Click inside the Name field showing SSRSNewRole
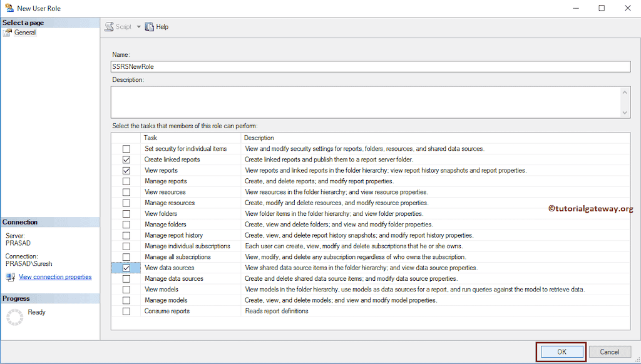The height and width of the screenshot is (364, 641). click(x=250, y=66)
